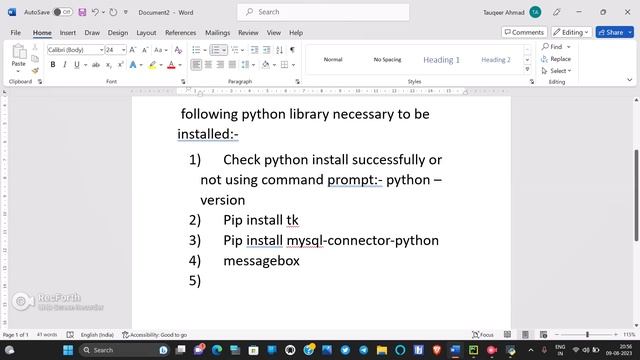
Task: Click the Format Painter brush
Action: click(x=35, y=71)
